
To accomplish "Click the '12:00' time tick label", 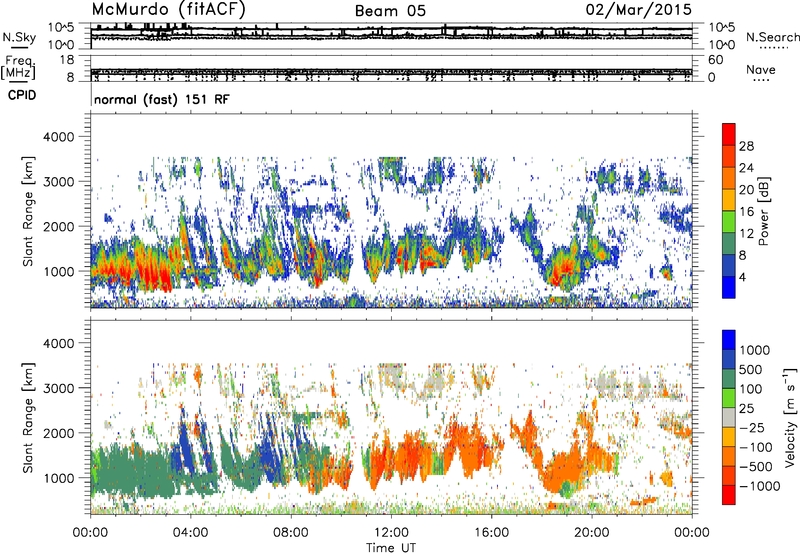I will 391,533.
